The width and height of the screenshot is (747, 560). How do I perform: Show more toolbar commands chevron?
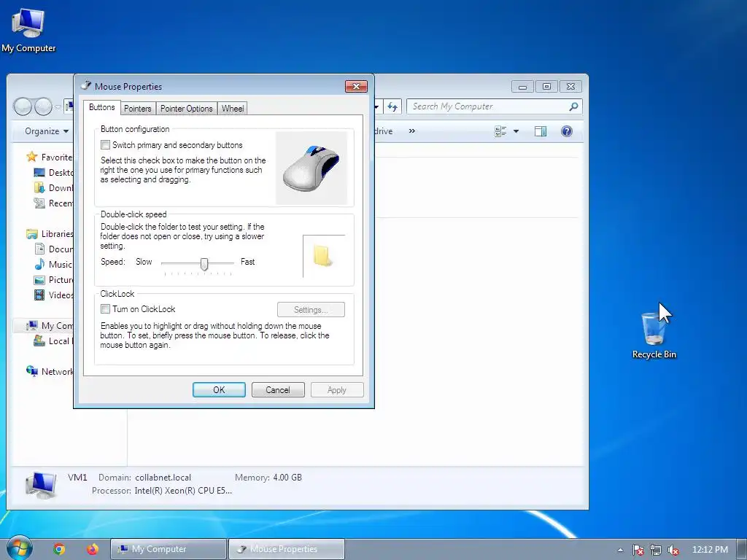tap(412, 131)
